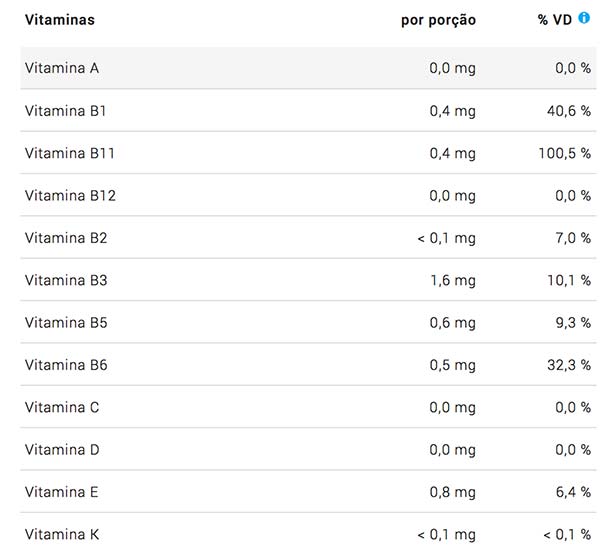Select the Vitamina B2 row label
This screenshot has height=547, width=600.
[x=66, y=238]
